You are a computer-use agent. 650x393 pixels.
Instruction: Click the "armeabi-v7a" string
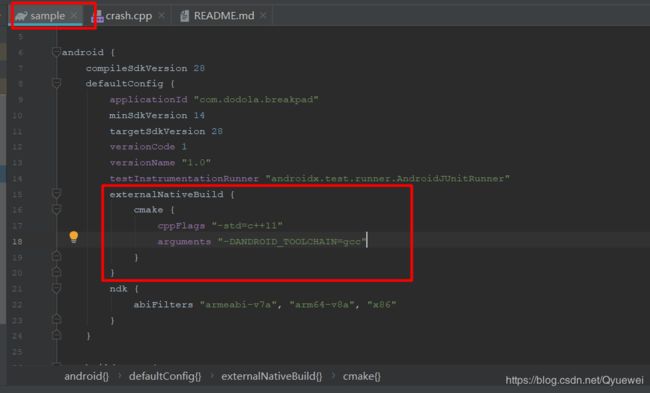click(238, 305)
